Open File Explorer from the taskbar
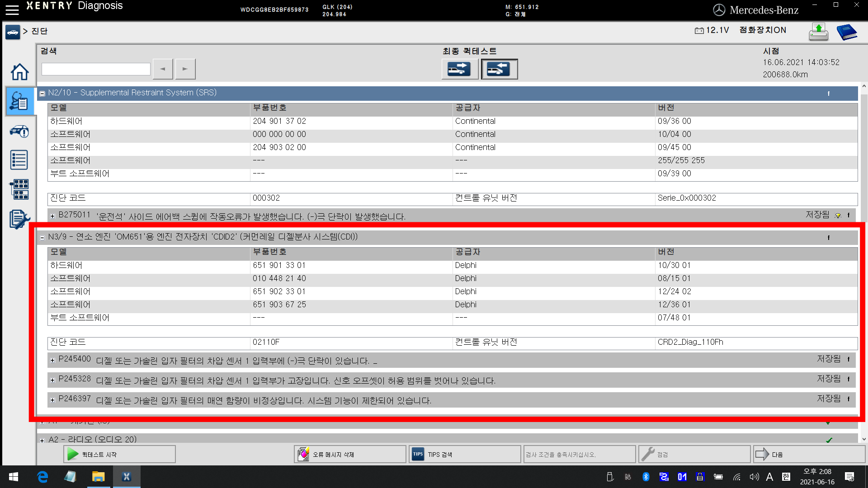 (x=98, y=477)
